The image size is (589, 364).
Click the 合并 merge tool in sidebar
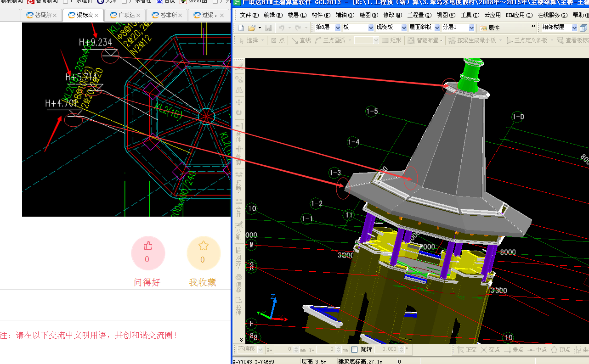point(239,207)
